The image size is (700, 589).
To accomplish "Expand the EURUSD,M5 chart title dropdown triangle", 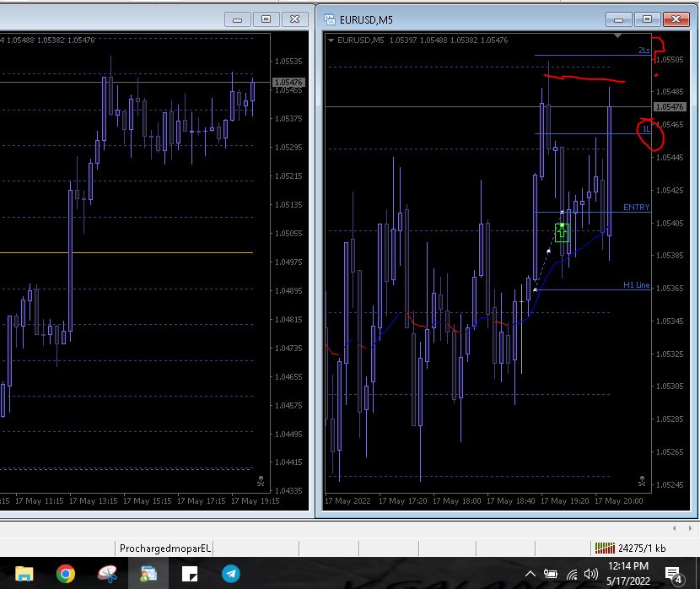I will point(331,41).
